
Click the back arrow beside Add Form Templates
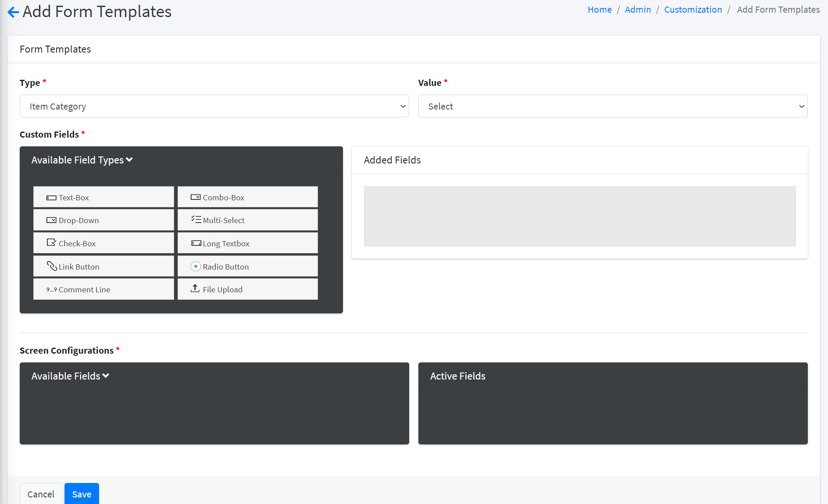tap(13, 12)
